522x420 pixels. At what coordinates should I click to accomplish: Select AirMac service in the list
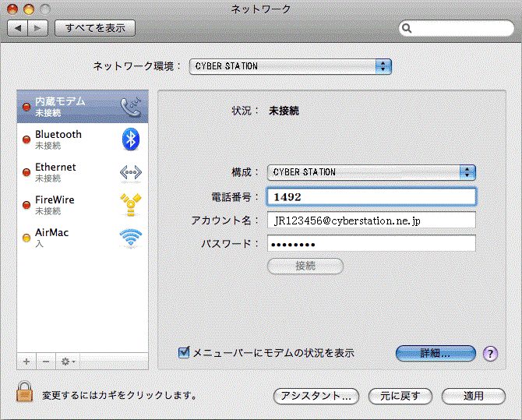pos(83,237)
